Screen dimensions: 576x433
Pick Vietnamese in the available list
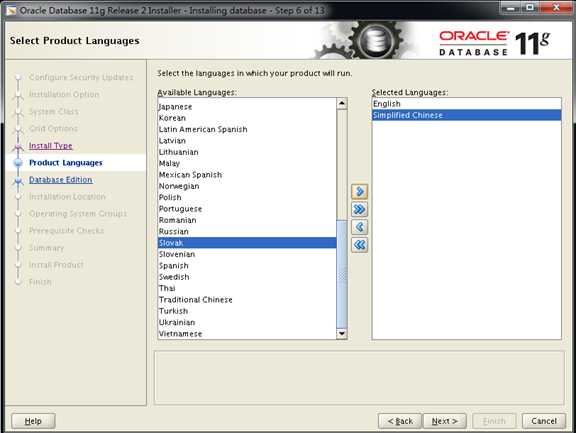[x=246, y=334]
